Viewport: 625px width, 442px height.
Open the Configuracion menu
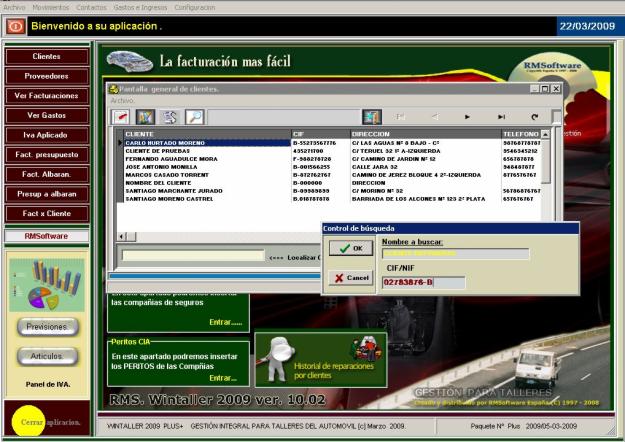pos(195,7)
